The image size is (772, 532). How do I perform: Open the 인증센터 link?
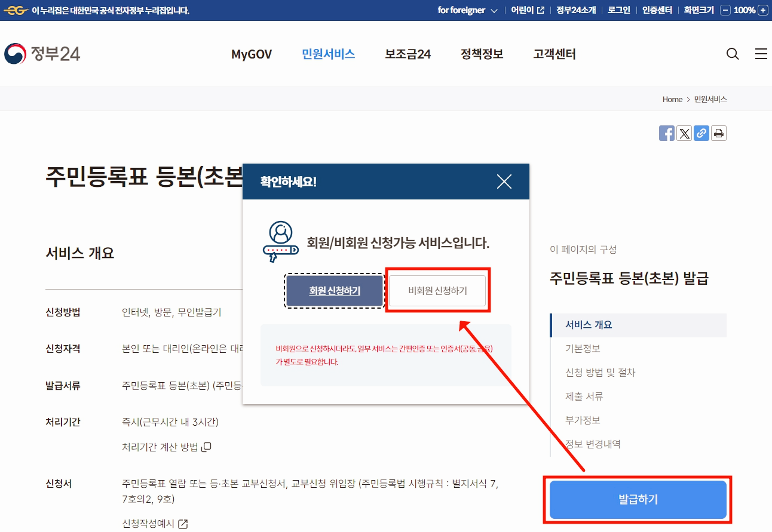657,10
